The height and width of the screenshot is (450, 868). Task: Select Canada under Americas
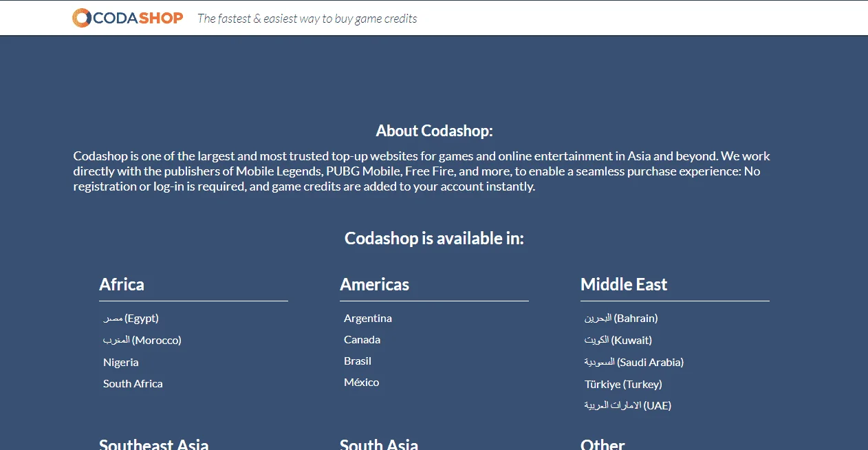pos(362,339)
